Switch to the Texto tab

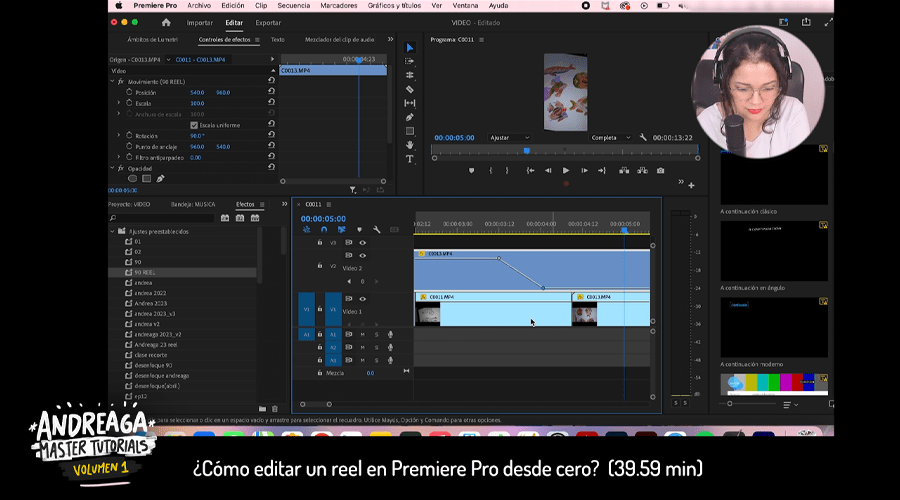(278, 40)
